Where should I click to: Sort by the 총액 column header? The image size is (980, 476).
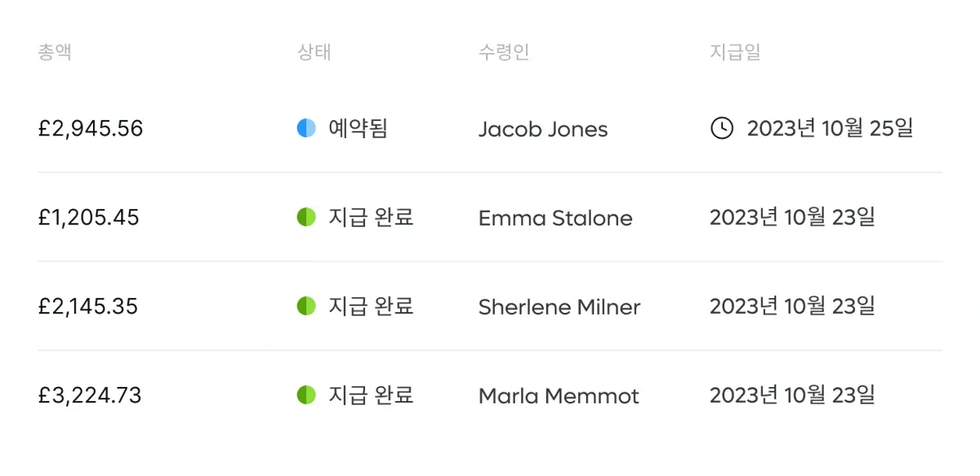(x=55, y=52)
